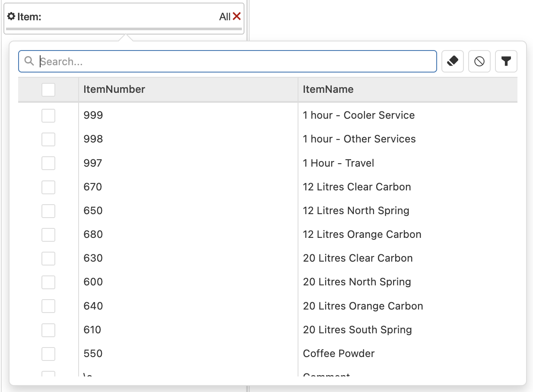
Task: Click item number 610 cell
Action: pos(92,330)
